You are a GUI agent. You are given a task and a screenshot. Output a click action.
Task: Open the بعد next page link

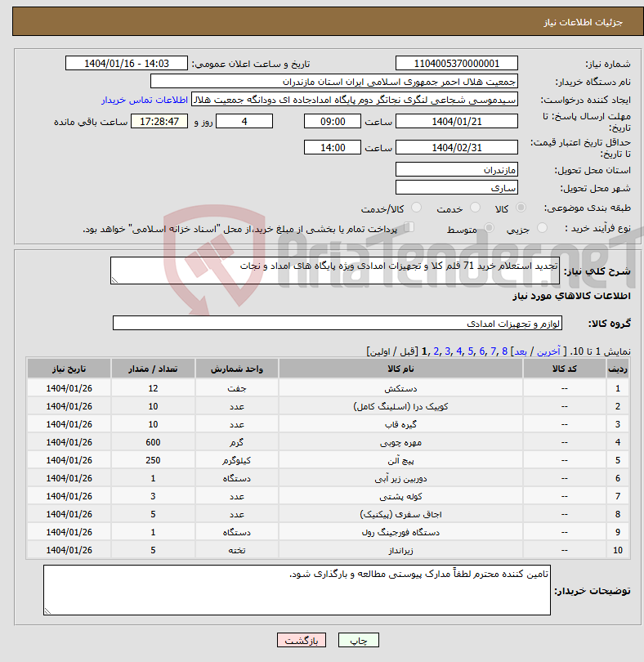tap(521, 351)
